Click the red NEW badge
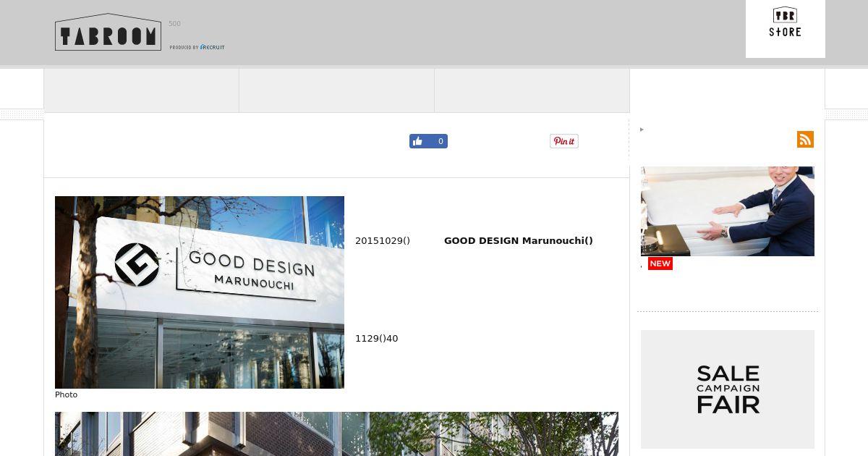Screen dimensions: 868x456 tap(660, 263)
